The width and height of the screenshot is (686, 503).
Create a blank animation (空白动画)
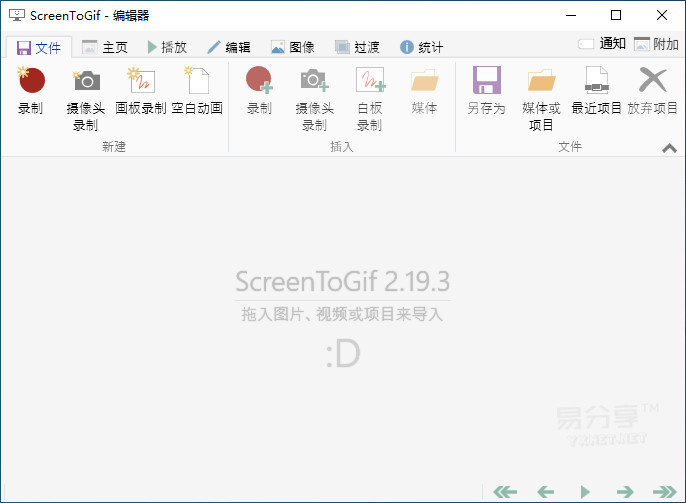click(197, 90)
